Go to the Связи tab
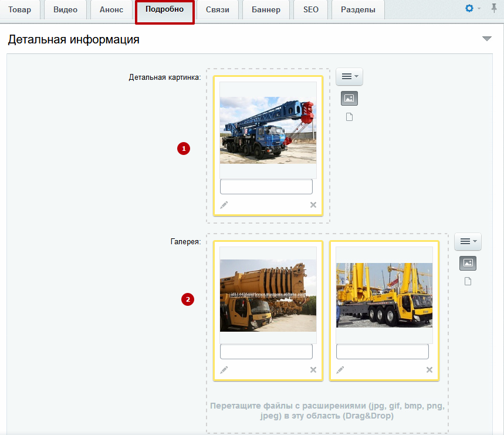 click(x=218, y=9)
